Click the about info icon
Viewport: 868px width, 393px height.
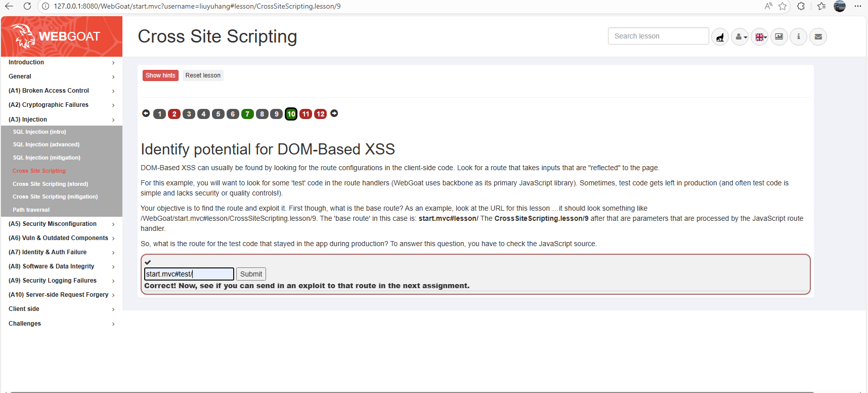pos(799,36)
